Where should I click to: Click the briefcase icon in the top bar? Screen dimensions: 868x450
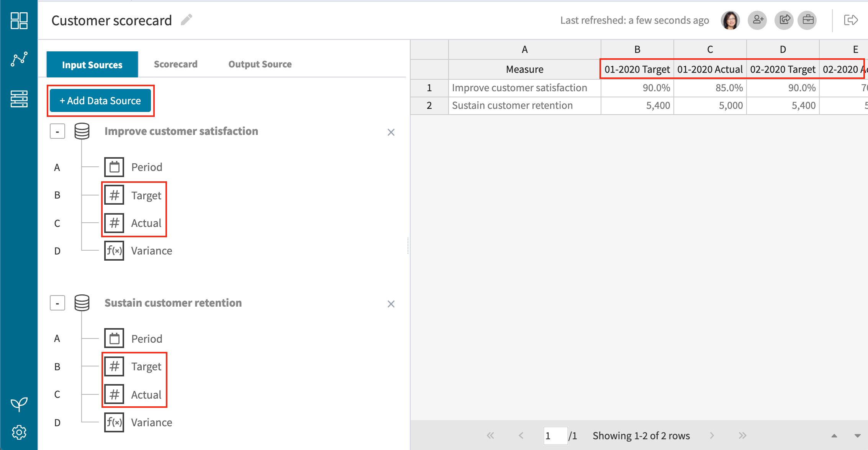[807, 20]
